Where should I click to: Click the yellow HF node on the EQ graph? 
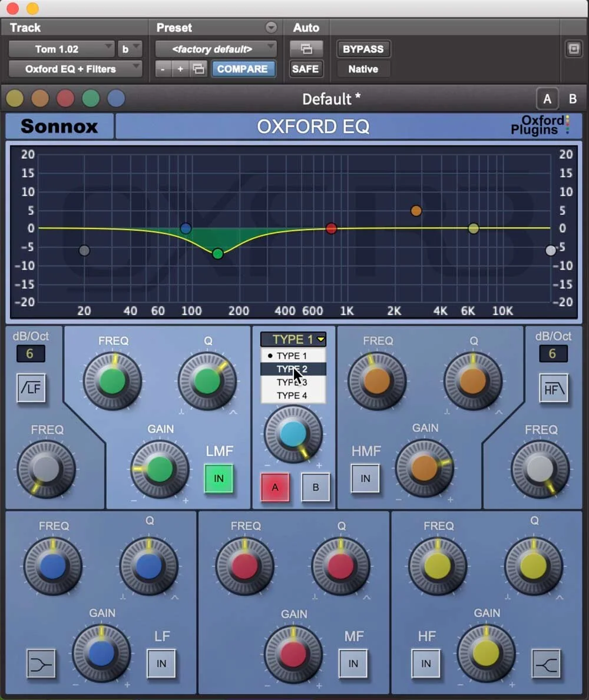tap(474, 228)
